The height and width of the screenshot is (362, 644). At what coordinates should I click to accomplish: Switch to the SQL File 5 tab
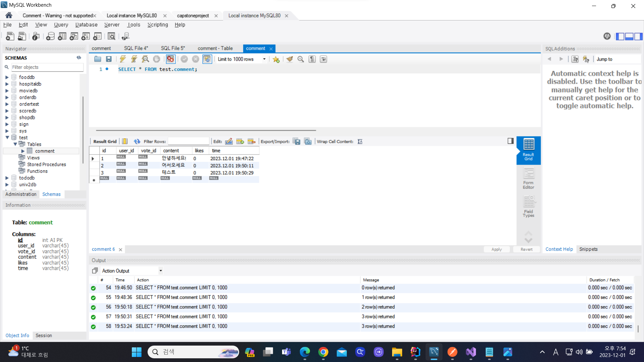pos(172,48)
